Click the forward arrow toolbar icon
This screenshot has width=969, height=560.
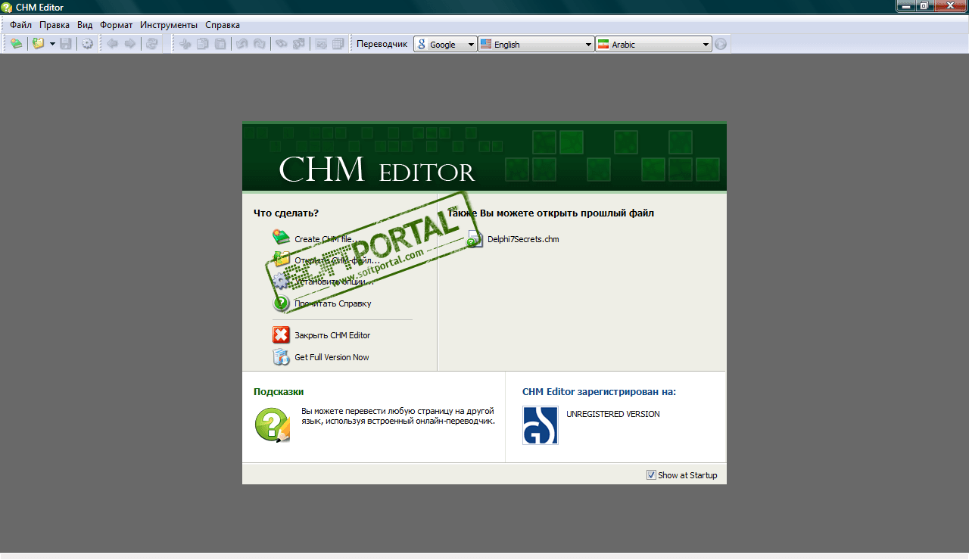click(x=130, y=44)
